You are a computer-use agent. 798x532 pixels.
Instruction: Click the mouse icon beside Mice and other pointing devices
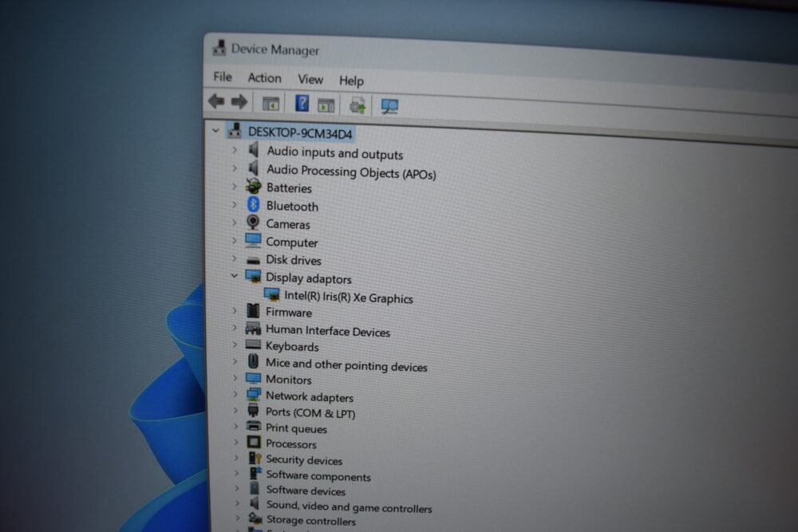[x=253, y=361]
